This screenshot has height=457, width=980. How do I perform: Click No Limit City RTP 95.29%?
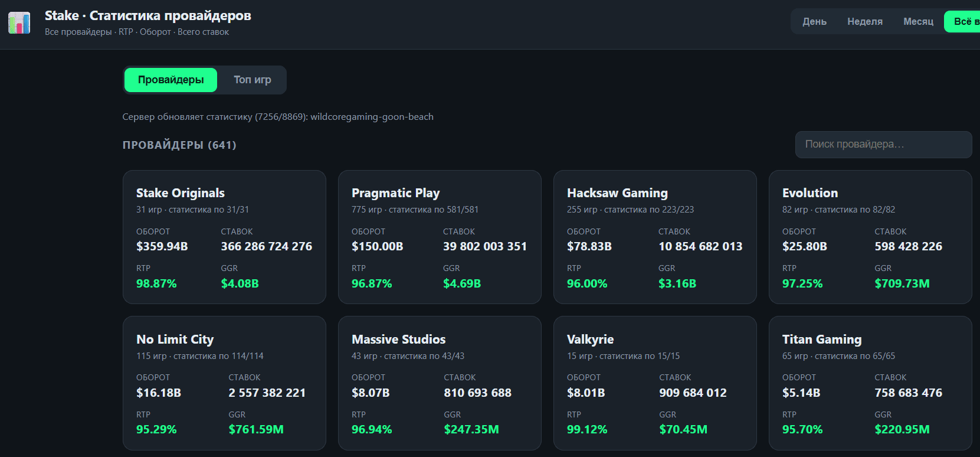pos(156,429)
